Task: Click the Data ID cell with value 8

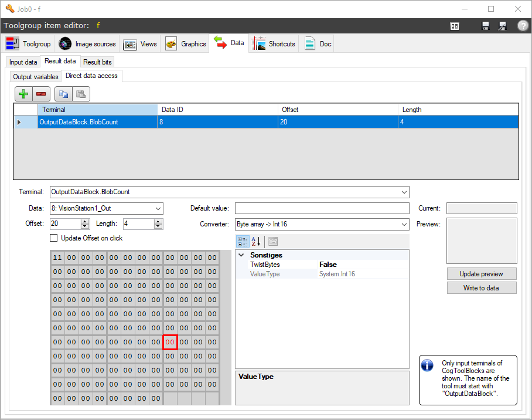Action: (x=217, y=122)
